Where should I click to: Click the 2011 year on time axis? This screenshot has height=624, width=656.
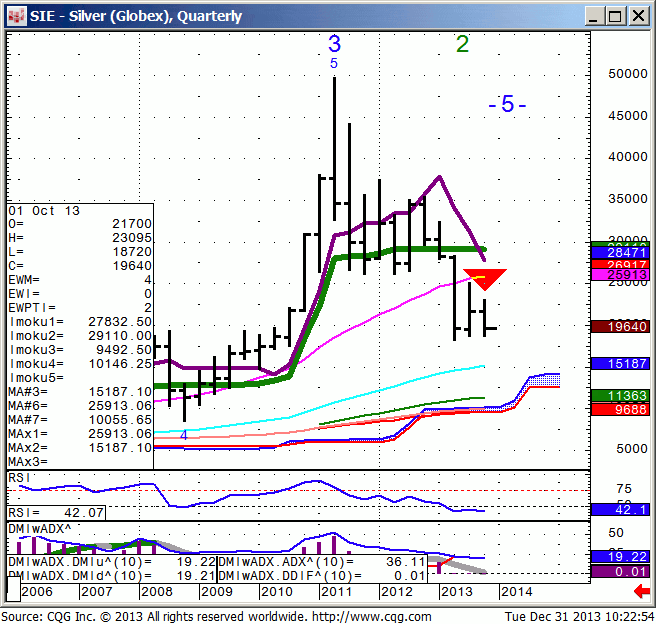pos(334,592)
